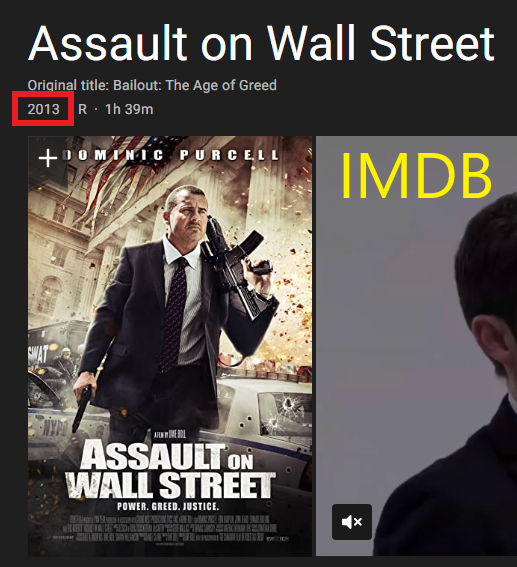Unmute the trailer with the speaker icon
Screen dimensions: 517x567
[x=352, y=522]
